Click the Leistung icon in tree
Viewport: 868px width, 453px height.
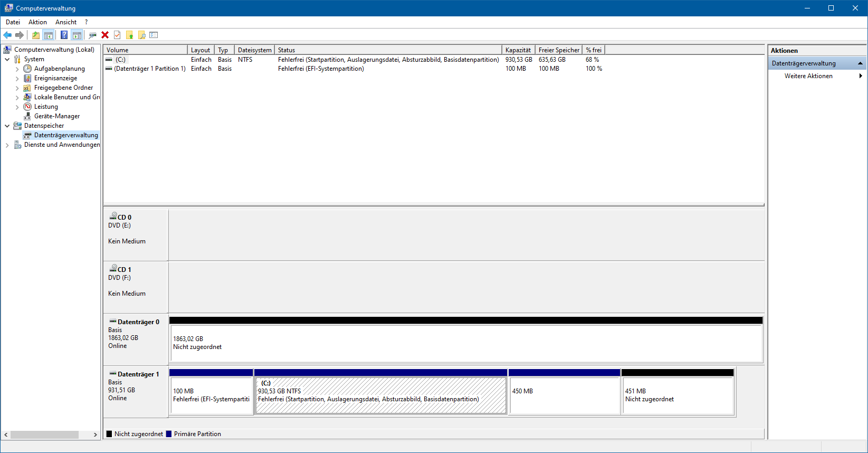pos(27,107)
